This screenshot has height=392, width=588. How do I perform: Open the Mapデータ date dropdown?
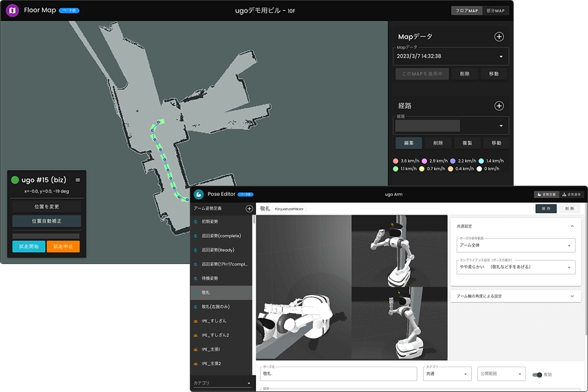(451, 56)
